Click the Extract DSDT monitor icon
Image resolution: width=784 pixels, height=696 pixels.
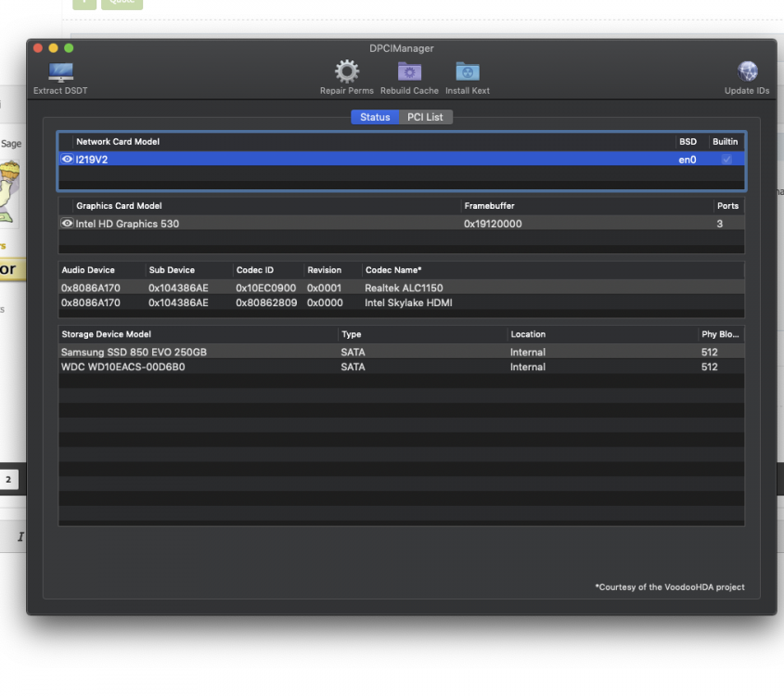60,72
